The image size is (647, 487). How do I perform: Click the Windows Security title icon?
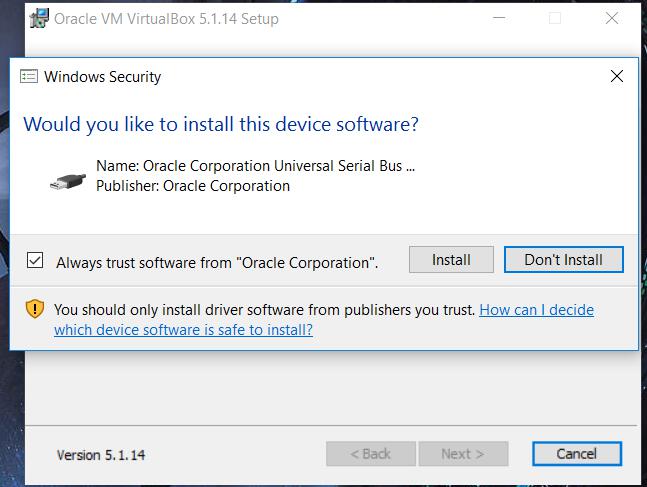28,76
